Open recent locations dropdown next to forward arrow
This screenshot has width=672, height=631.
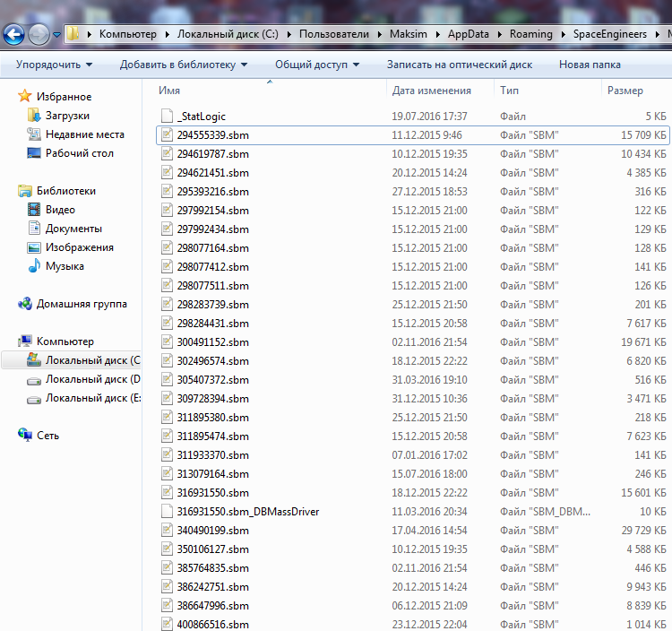pos(56,35)
